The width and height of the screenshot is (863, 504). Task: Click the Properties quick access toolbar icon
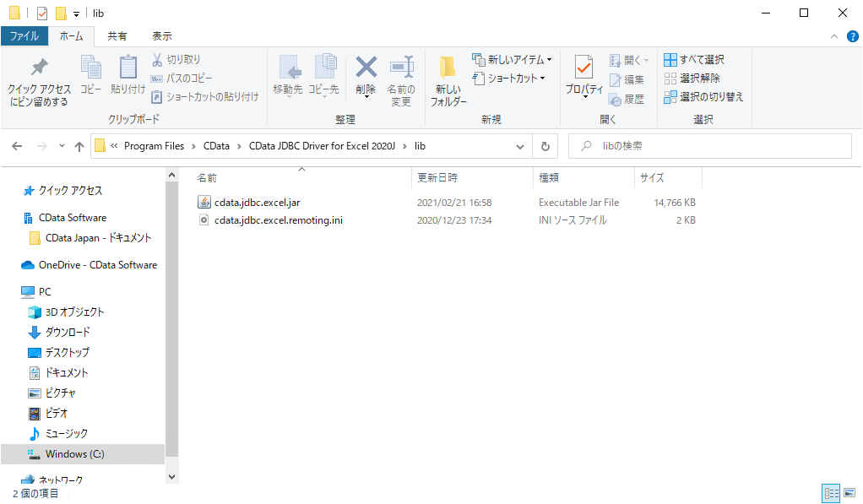click(42, 14)
